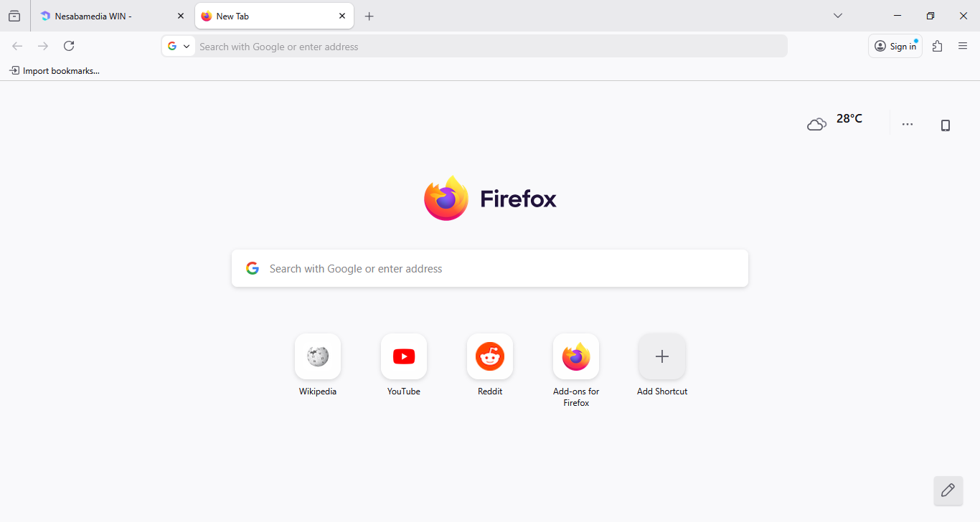Open the Reddit shortcut tile
Viewport: 980px width, 522px height.
pos(490,356)
